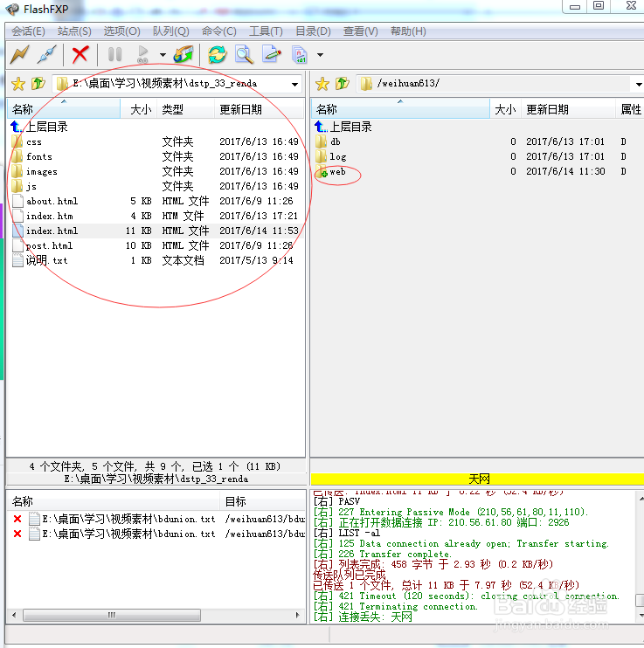Click local pane favorites star icon
The height and width of the screenshot is (648, 644).
[x=18, y=84]
